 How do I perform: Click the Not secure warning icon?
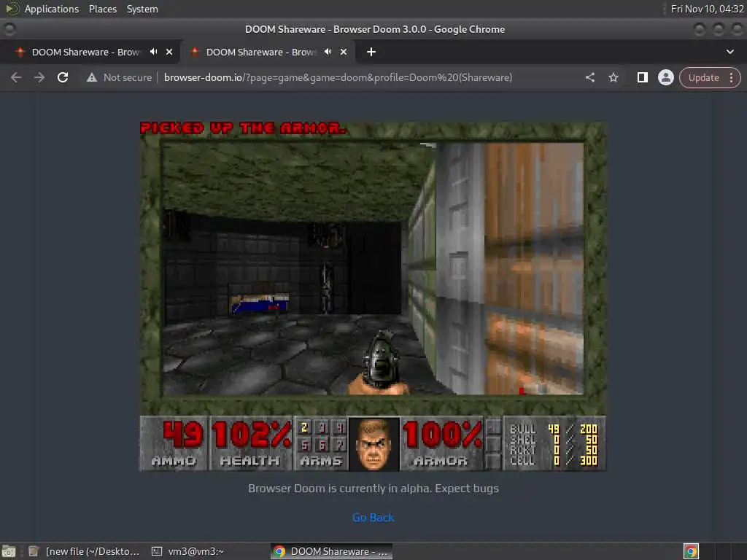pyautogui.click(x=92, y=77)
